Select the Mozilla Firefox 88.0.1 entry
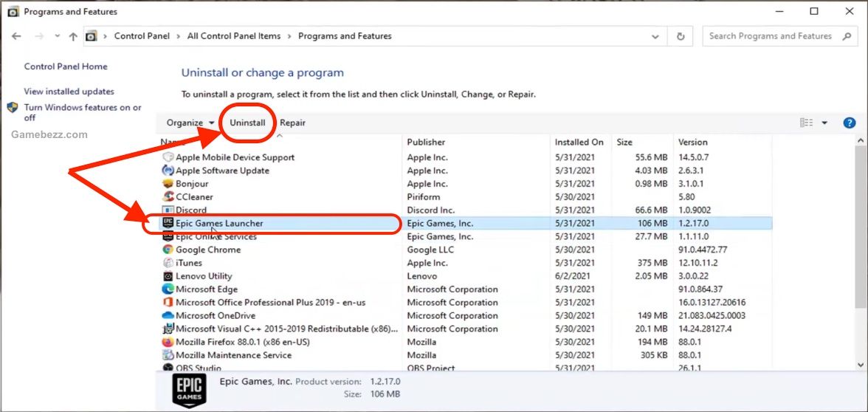Image resolution: width=868 pixels, height=412 pixels. 242,342
